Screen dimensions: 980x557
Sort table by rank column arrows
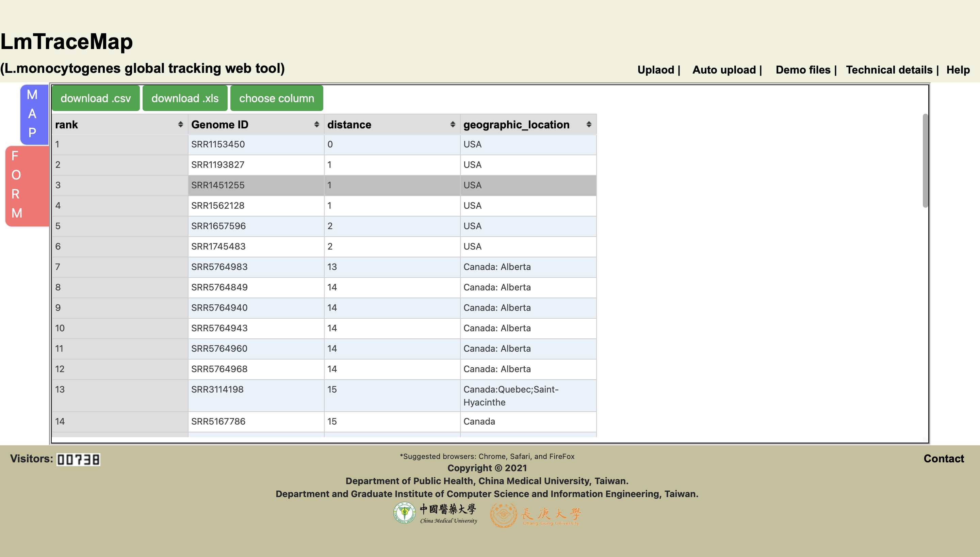point(180,124)
